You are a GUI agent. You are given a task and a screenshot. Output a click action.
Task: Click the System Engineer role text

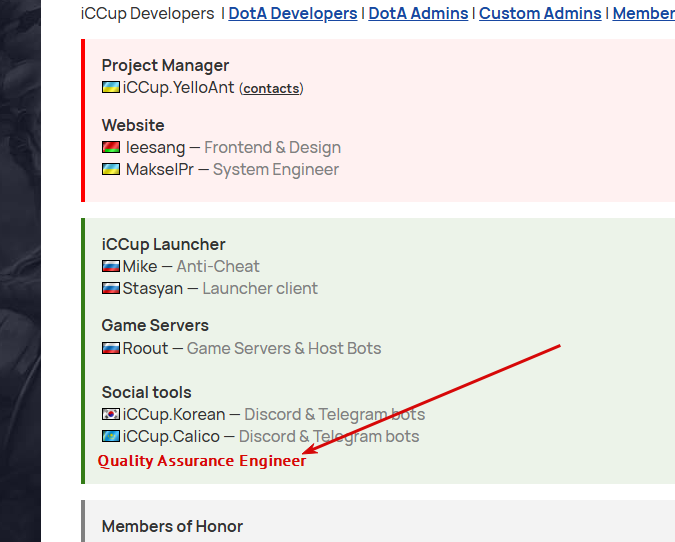[x=276, y=170]
